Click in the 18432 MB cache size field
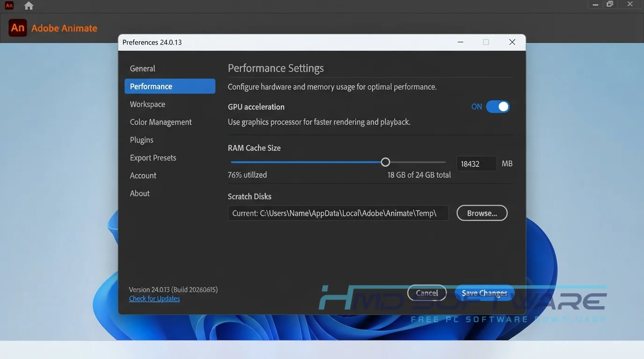 point(476,164)
